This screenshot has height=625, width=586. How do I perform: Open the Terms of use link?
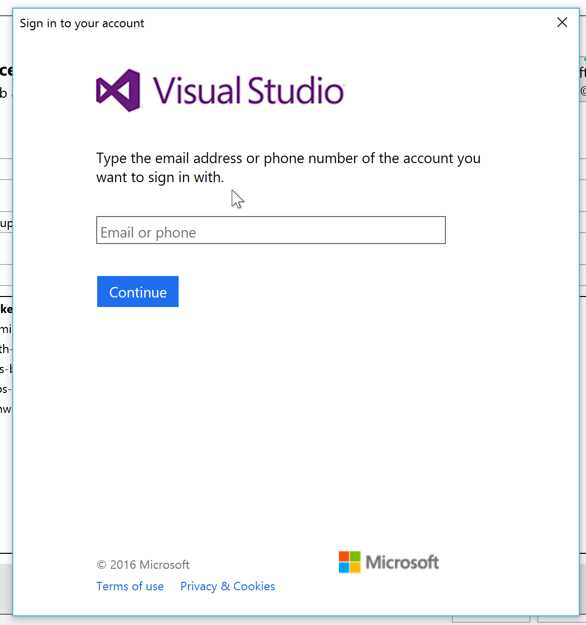pos(130,586)
